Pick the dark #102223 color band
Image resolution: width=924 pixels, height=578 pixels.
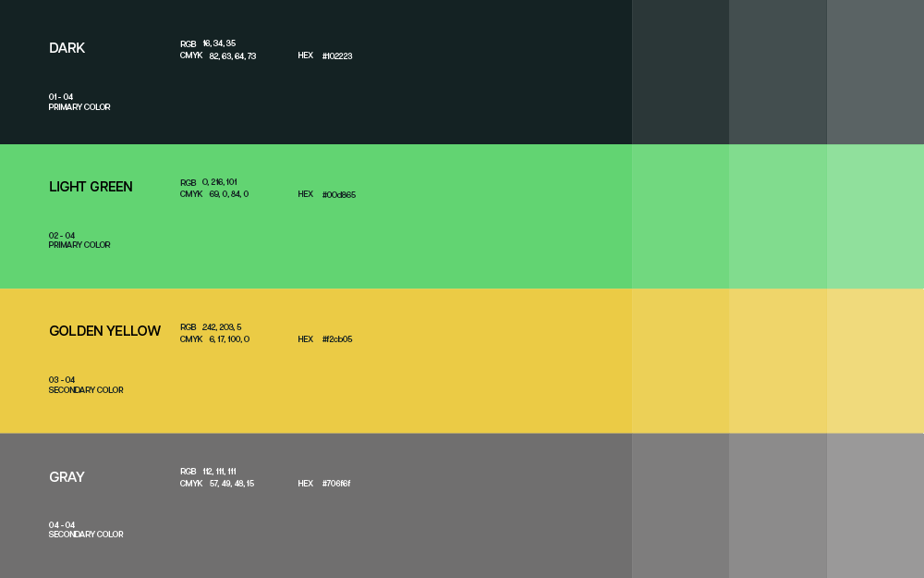point(601,72)
